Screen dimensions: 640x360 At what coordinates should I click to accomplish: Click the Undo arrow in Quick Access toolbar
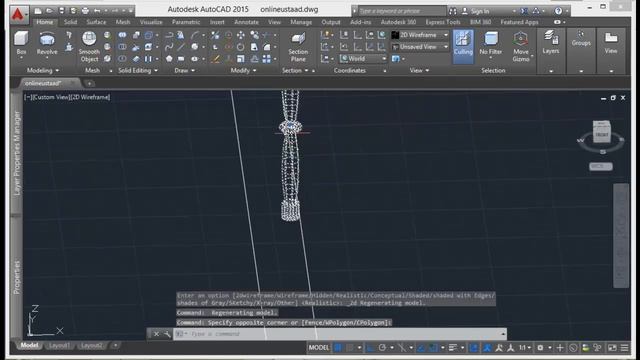(x=97, y=11)
